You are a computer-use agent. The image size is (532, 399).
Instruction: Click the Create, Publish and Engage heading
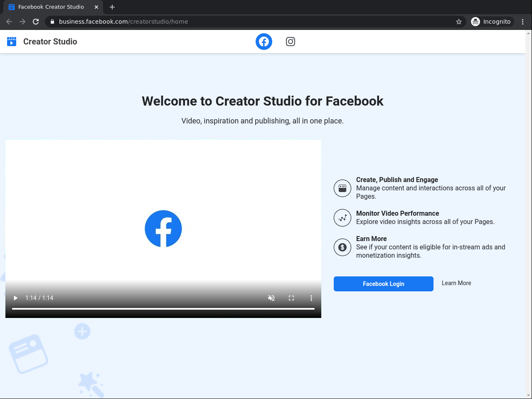[x=397, y=180]
